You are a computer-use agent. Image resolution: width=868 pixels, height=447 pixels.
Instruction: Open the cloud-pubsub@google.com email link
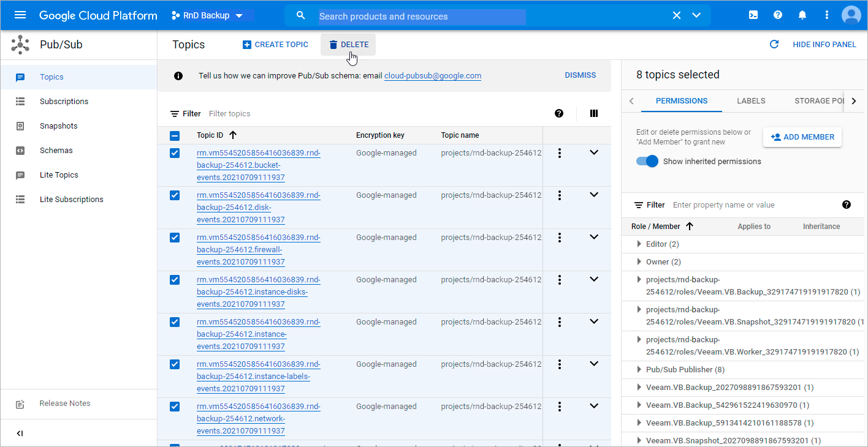point(433,76)
